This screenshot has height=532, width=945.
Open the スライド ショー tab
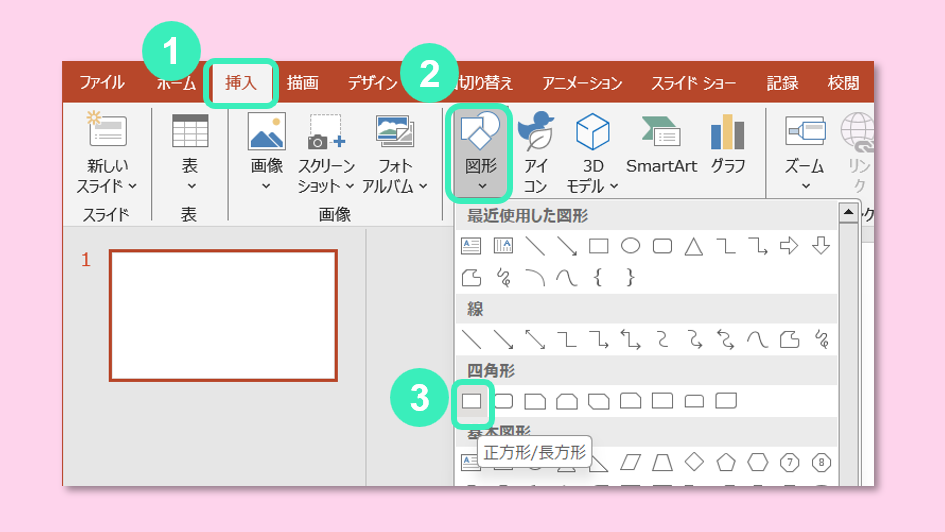[694, 83]
